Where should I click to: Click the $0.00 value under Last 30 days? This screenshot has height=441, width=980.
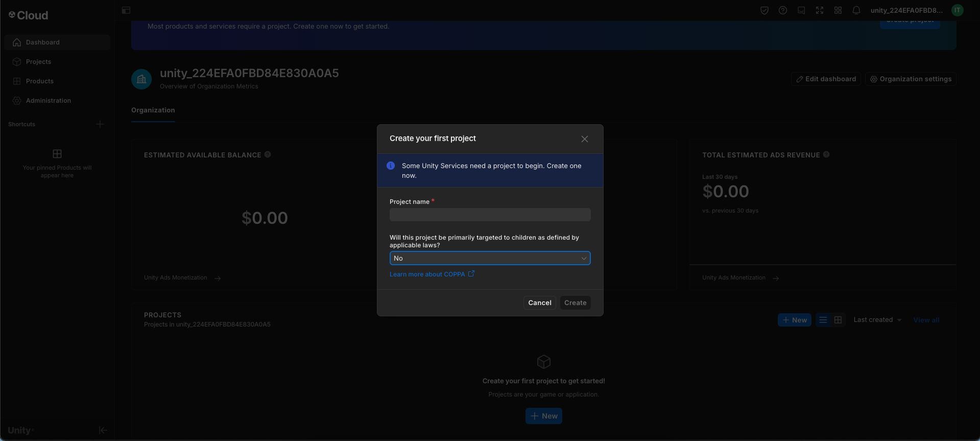[726, 192]
